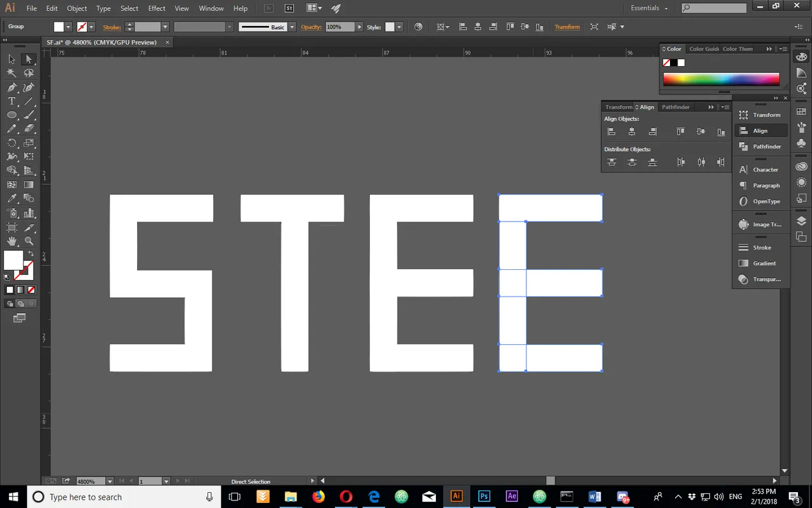Image resolution: width=812 pixels, height=508 pixels.
Task: Pick the None swatch in Color panel
Action: tap(667, 63)
